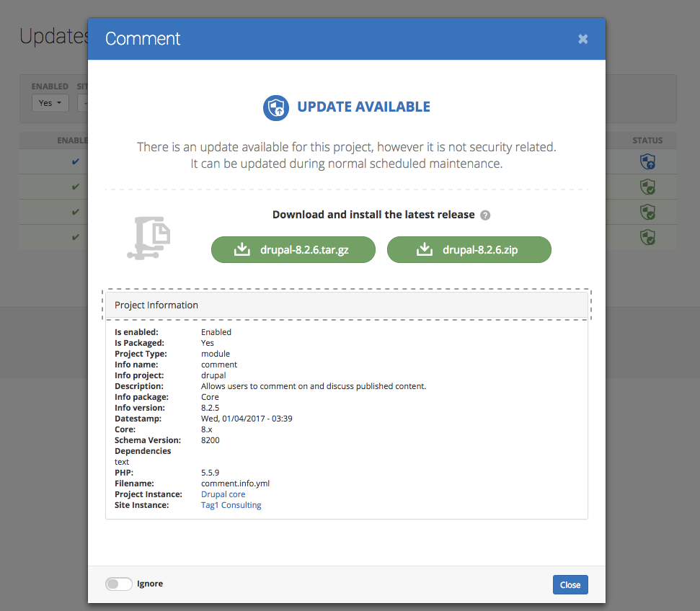Select the Project Type value 'module'
The height and width of the screenshot is (611, 700).
click(x=215, y=354)
